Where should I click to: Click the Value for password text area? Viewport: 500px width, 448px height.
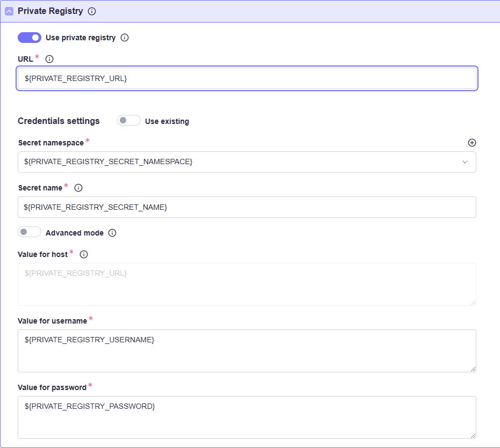tap(247, 417)
